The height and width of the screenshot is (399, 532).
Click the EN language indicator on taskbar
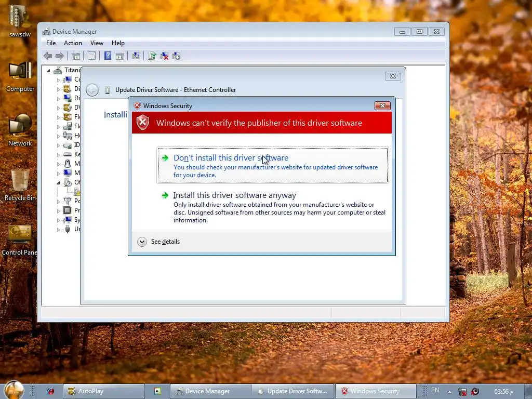click(x=435, y=390)
